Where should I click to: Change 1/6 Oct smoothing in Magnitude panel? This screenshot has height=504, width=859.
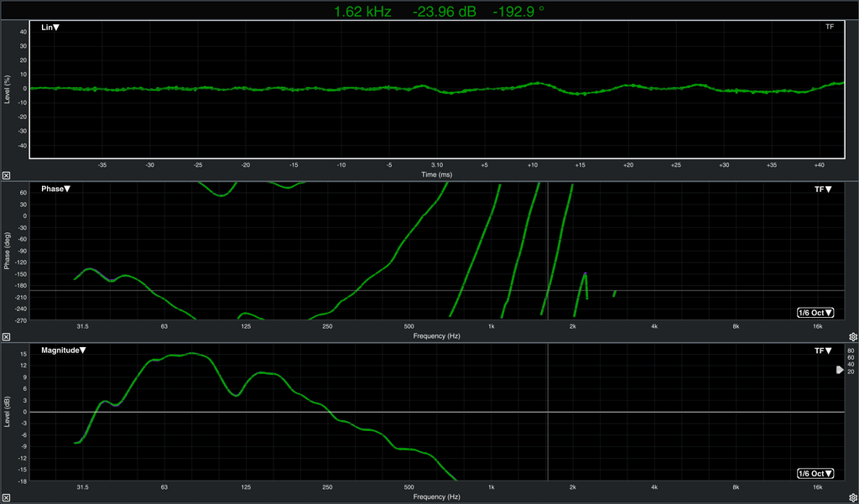(x=815, y=474)
